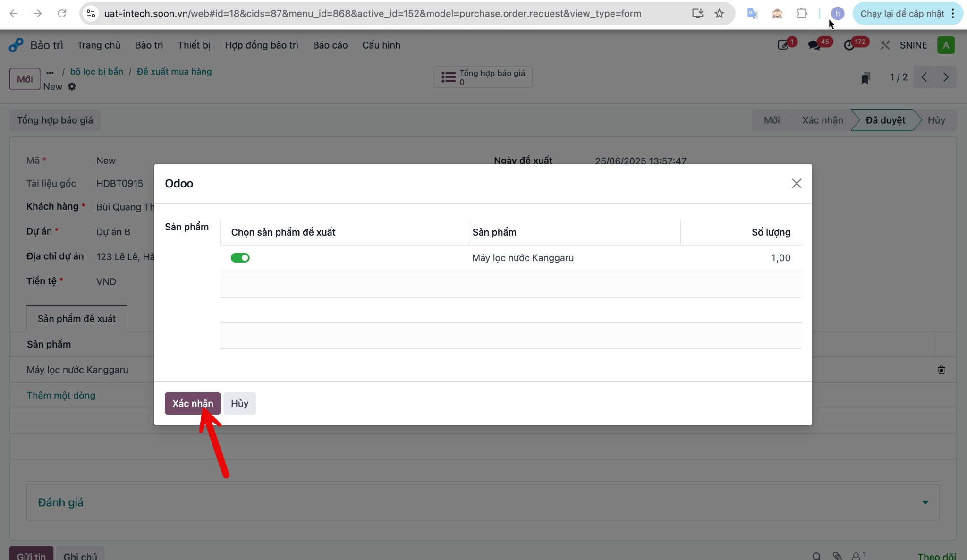Expand the Đánh giá section arrow
This screenshot has height=560, width=967.
coord(925,502)
